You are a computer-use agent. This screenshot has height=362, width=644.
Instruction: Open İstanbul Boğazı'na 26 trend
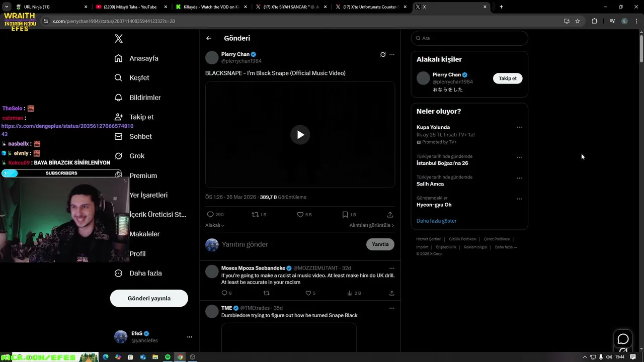442,163
